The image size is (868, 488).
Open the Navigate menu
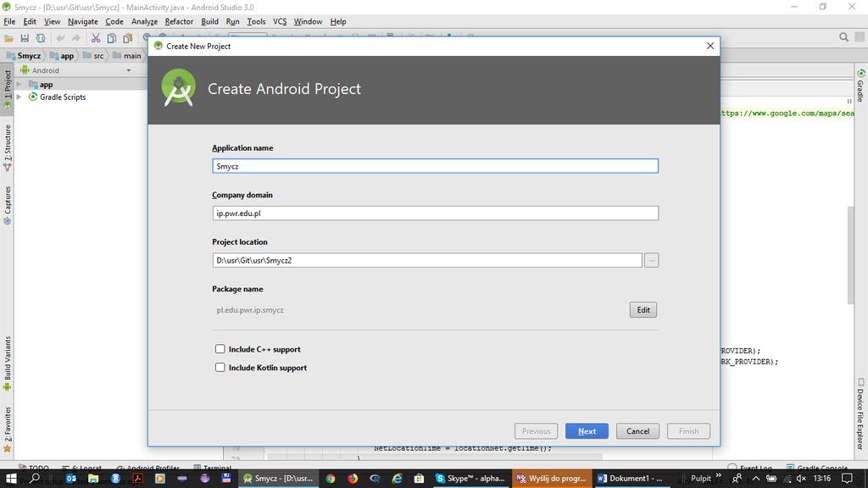(x=82, y=21)
